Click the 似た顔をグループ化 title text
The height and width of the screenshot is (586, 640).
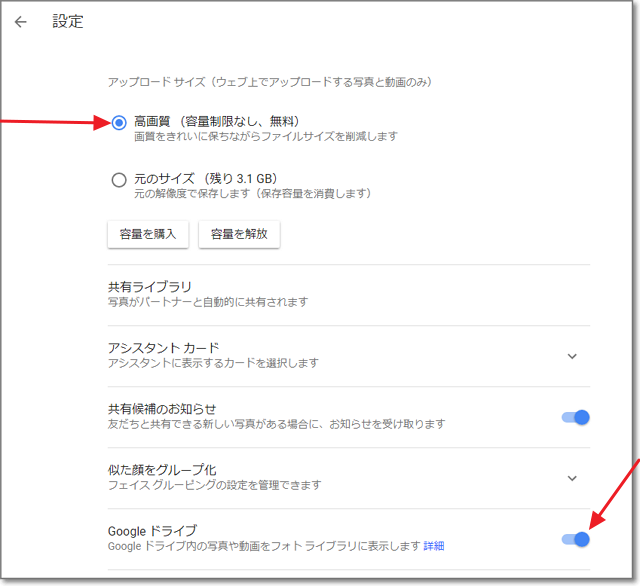coord(161,470)
